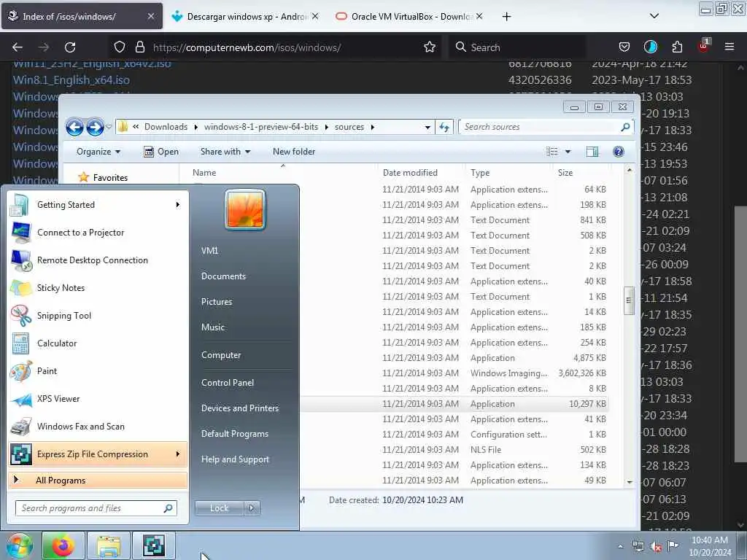Open Documents from Start menu
This screenshot has width=747, height=560.
(x=223, y=276)
